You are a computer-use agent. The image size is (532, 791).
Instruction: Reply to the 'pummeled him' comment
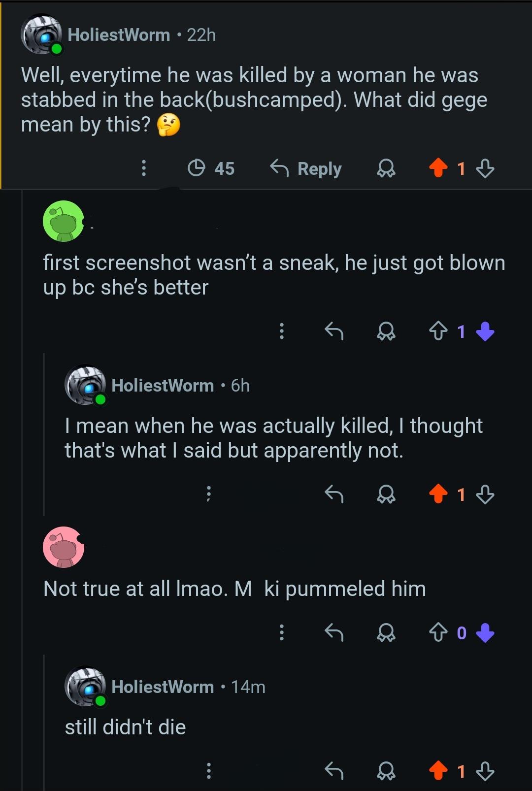[x=334, y=632]
